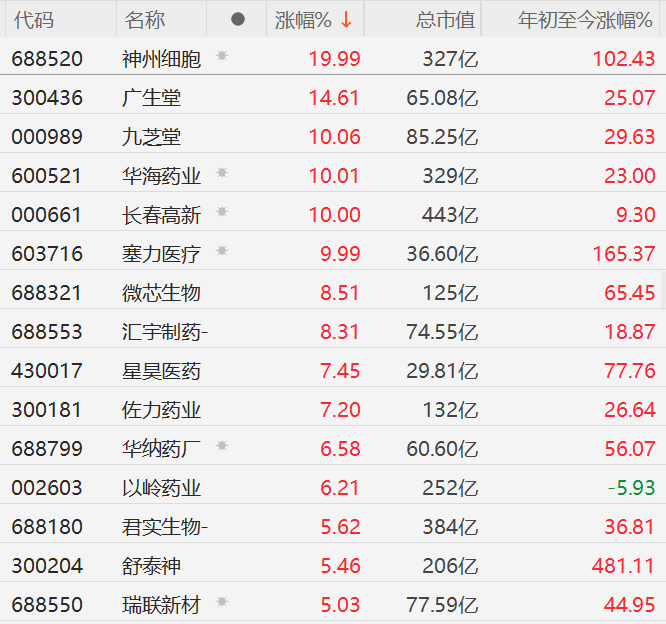The image size is (666, 624).
Task: Click star marker next to 华纳药厂
Action: [222, 446]
